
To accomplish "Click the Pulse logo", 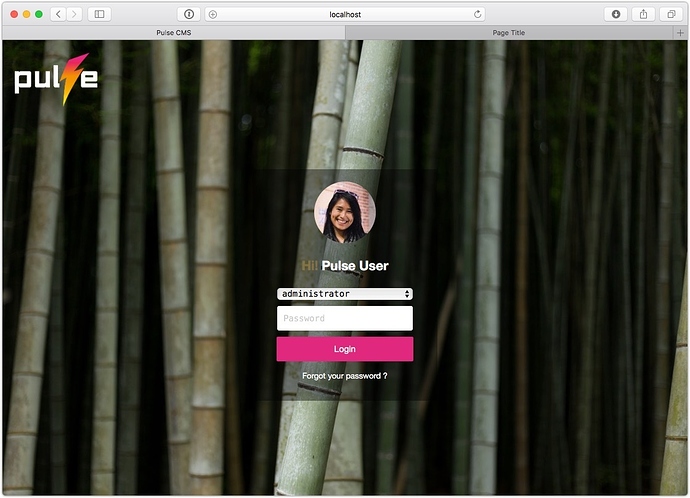I will tap(56, 79).
